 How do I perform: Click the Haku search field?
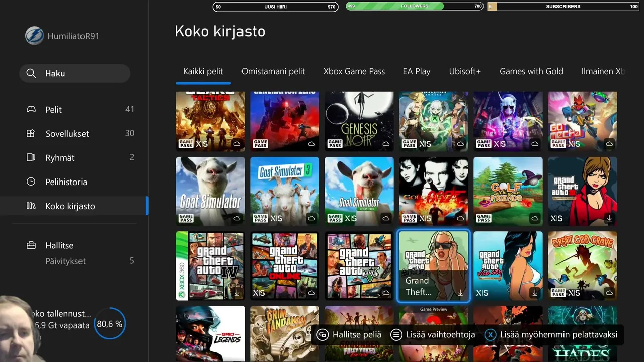point(74,73)
